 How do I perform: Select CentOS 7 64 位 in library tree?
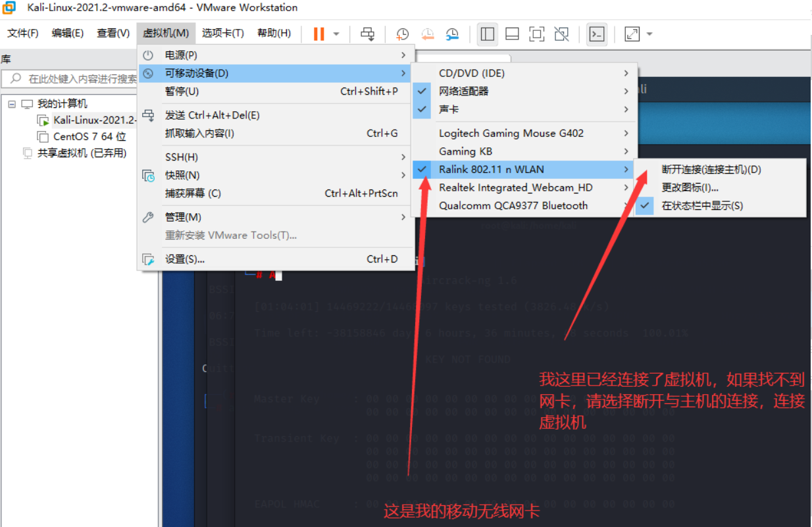[89, 137]
